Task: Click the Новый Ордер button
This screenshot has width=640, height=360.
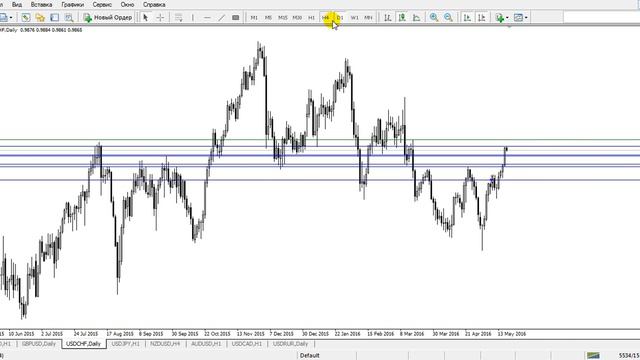Action: (x=108, y=18)
